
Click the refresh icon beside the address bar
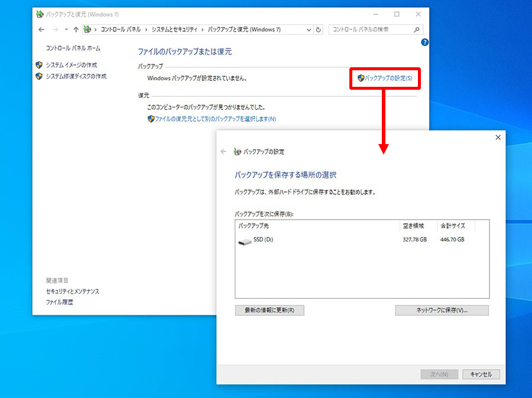(x=318, y=30)
